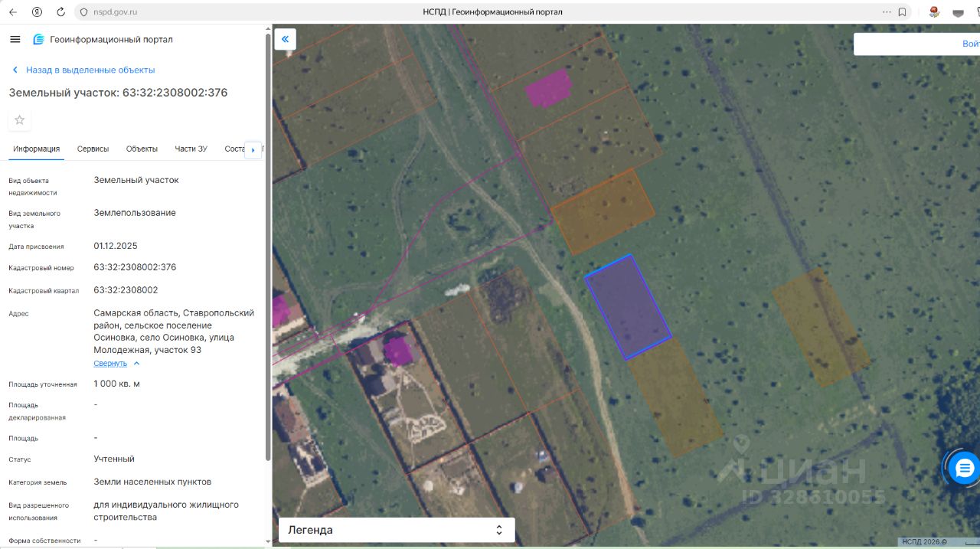Click the status value Учтенный
Screen dimensions: 980x549
coord(114,459)
